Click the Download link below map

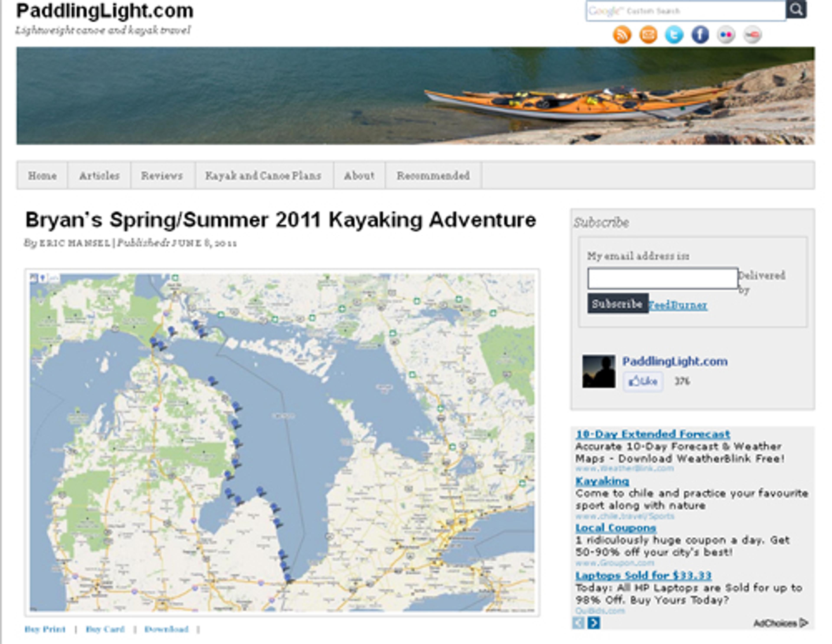coord(166,629)
